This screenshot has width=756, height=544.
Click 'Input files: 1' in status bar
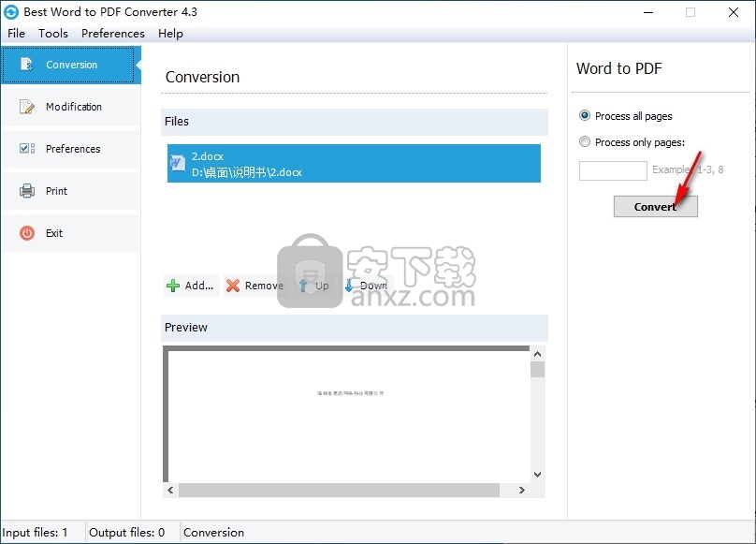pyautogui.click(x=35, y=533)
